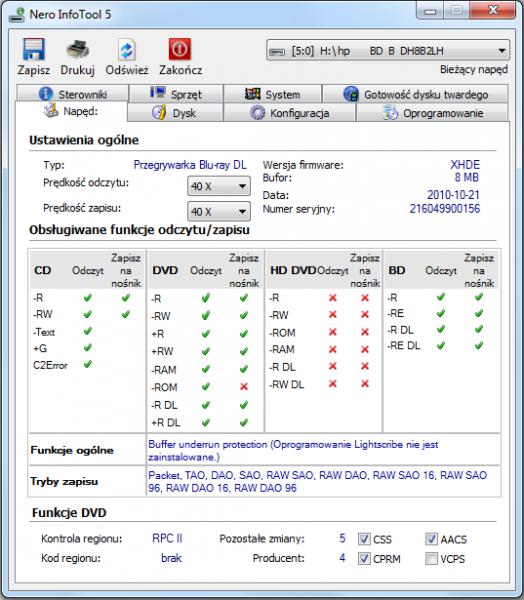Select the Dysk tab
This screenshot has height=600, width=524.
coord(175,113)
